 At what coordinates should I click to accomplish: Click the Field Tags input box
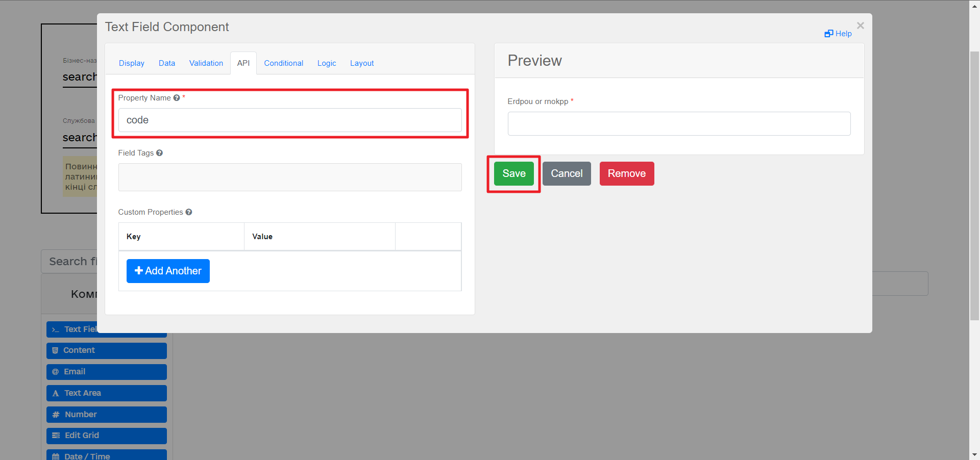290,177
